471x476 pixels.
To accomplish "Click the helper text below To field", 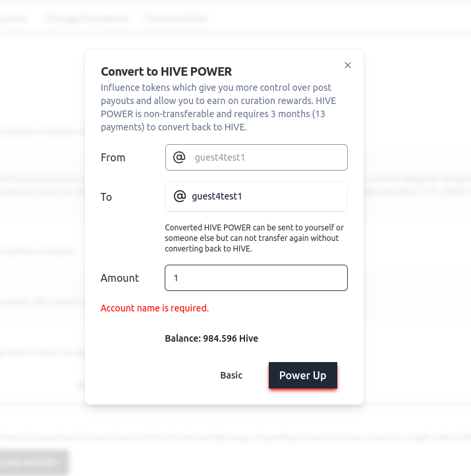I will pyautogui.click(x=254, y=238).
